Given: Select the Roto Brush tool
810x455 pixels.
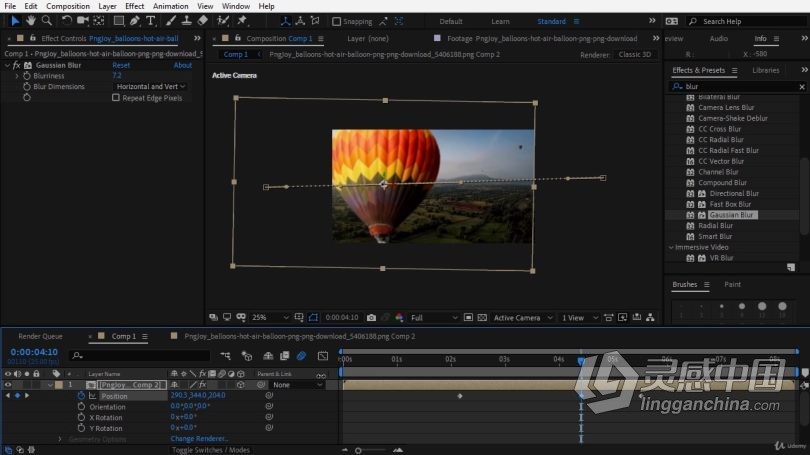Looking at the screenshot, I should [223, 21].
